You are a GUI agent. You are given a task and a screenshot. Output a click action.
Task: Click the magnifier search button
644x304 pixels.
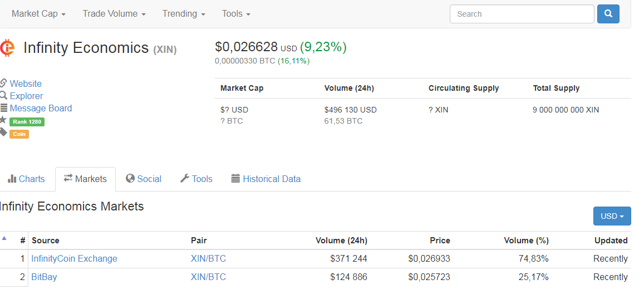(x=608, y=14)
